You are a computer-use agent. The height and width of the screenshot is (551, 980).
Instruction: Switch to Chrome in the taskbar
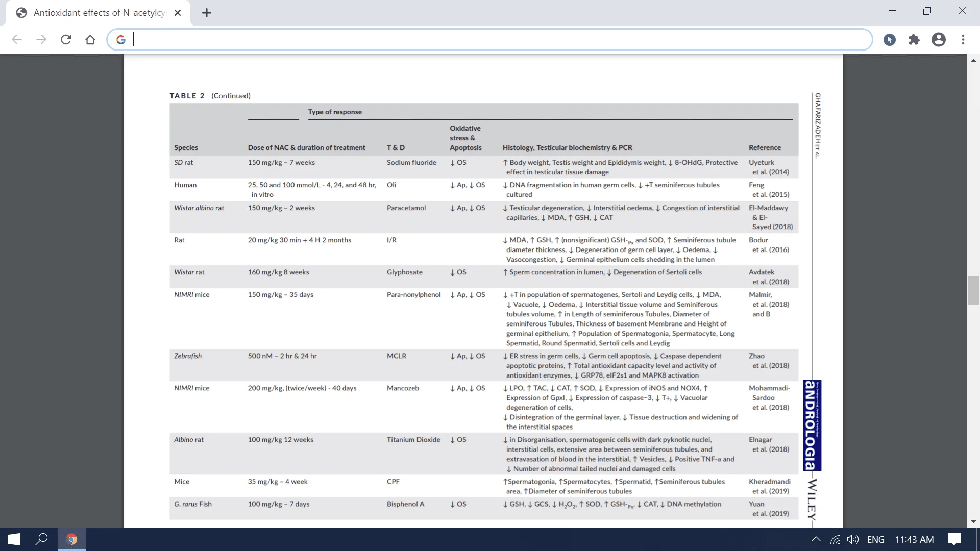coord(71,539)
